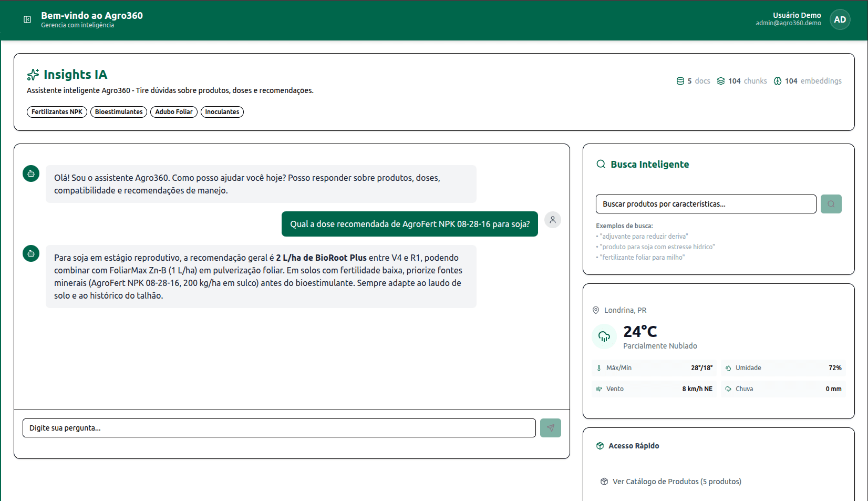
Task: Click the Acesso Rápido heading
Action: [x=634, y=446]
